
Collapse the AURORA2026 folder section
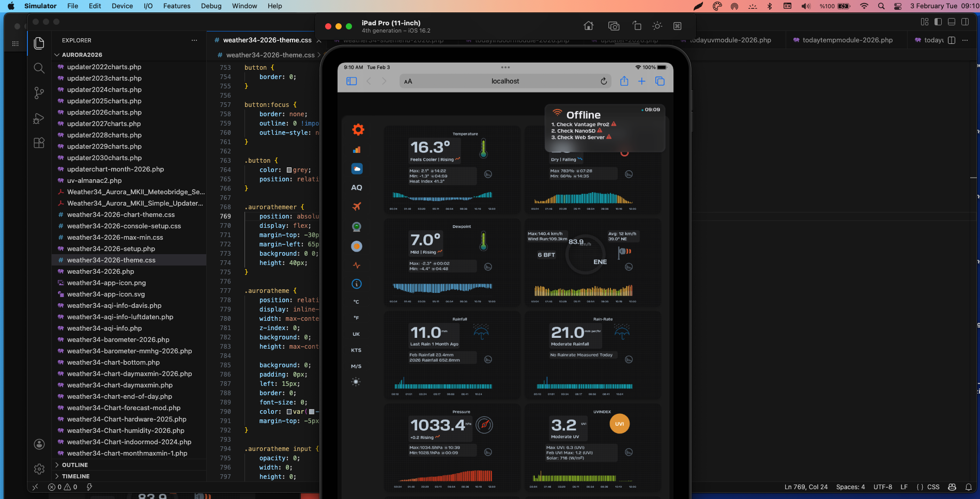click(57, 55)
